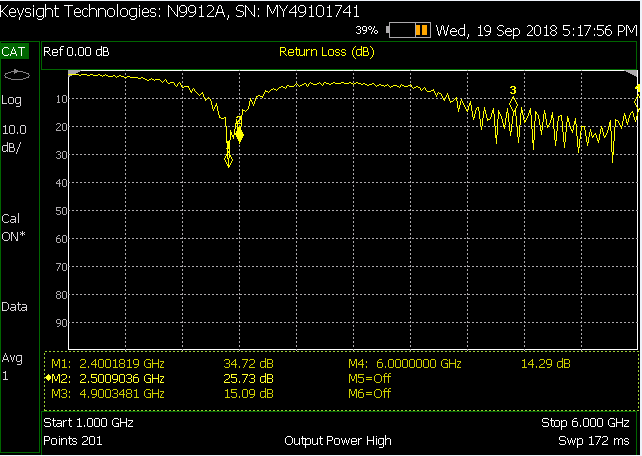Click the continuous sweep icon below CAT
Image resolution: width=642 pixels, height=456 pixels.
[17, 75]
